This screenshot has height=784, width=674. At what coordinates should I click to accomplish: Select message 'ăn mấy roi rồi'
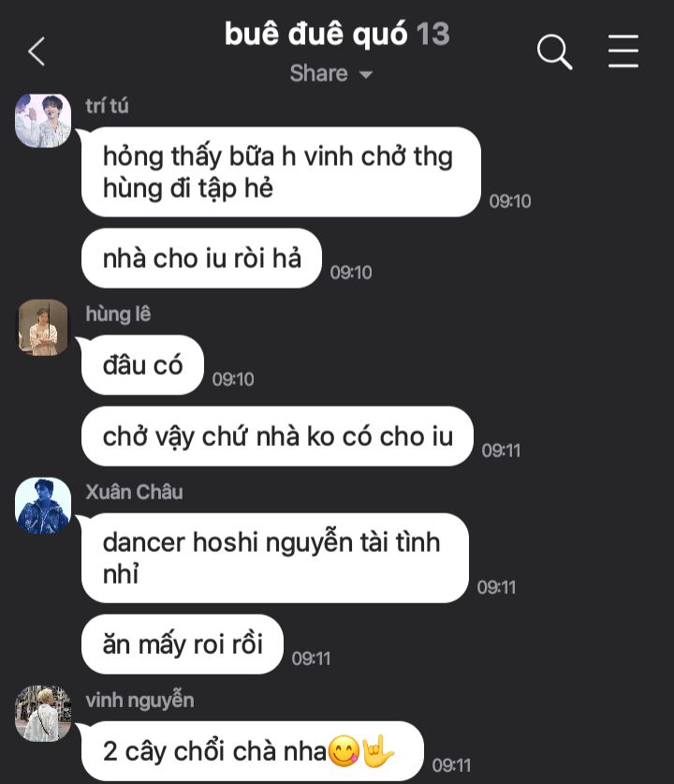point(183,644)
